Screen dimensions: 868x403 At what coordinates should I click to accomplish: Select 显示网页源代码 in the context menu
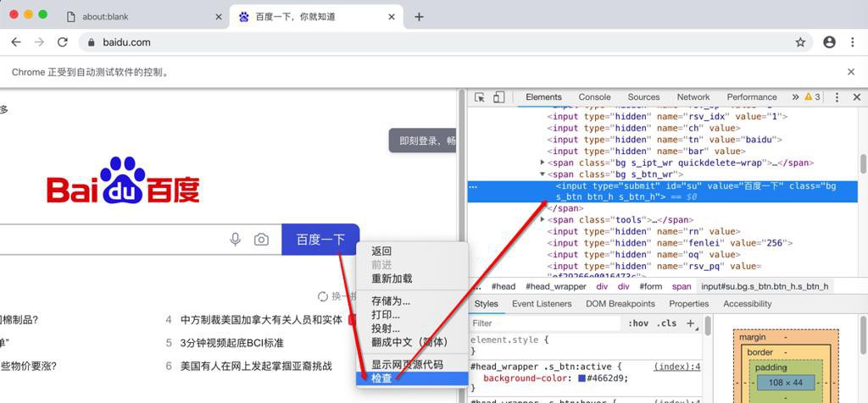click(412, 365)
